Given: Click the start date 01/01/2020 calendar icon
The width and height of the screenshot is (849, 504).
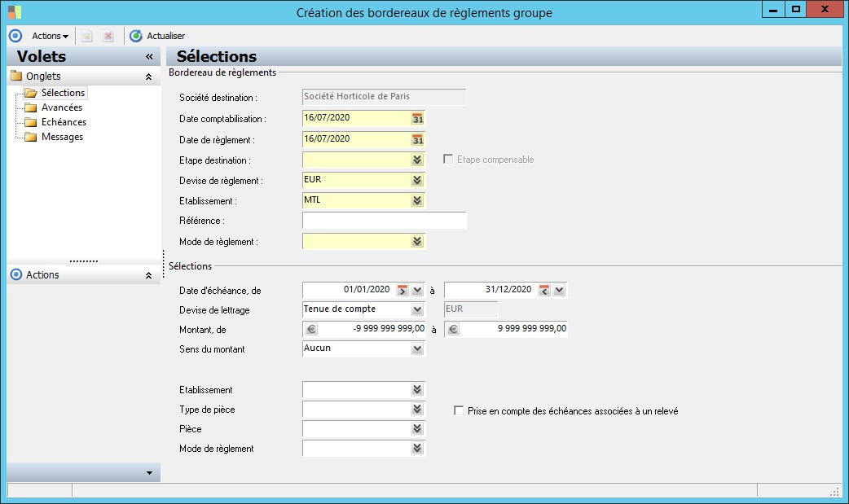Looking at the screenshot, I should pyautogui.click(x=403, y=290).
